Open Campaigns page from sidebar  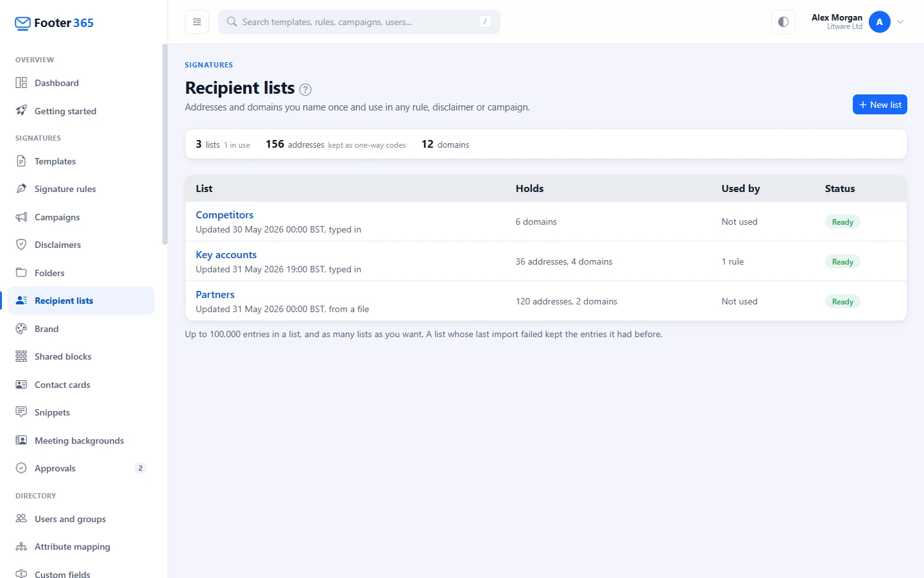81,217
